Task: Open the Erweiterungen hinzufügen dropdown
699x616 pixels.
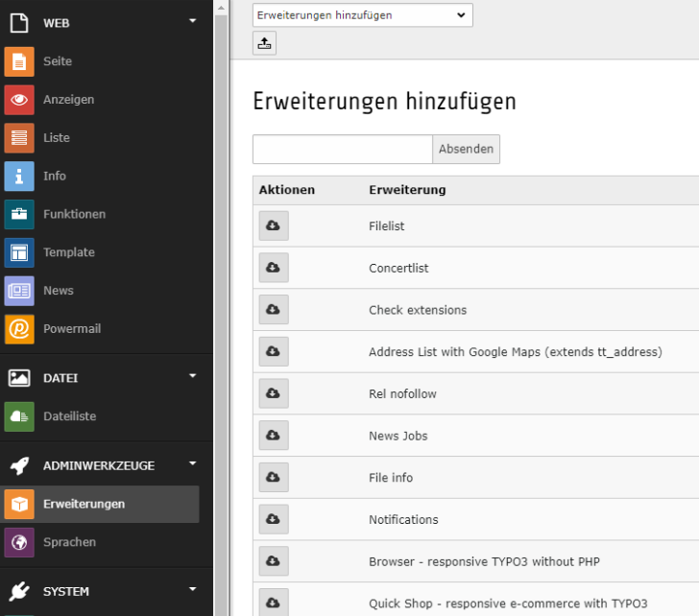Action: click(362, 15)
